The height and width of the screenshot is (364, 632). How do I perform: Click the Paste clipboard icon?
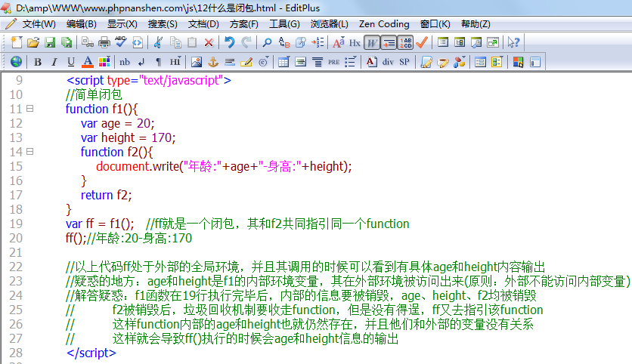(192, 42)
